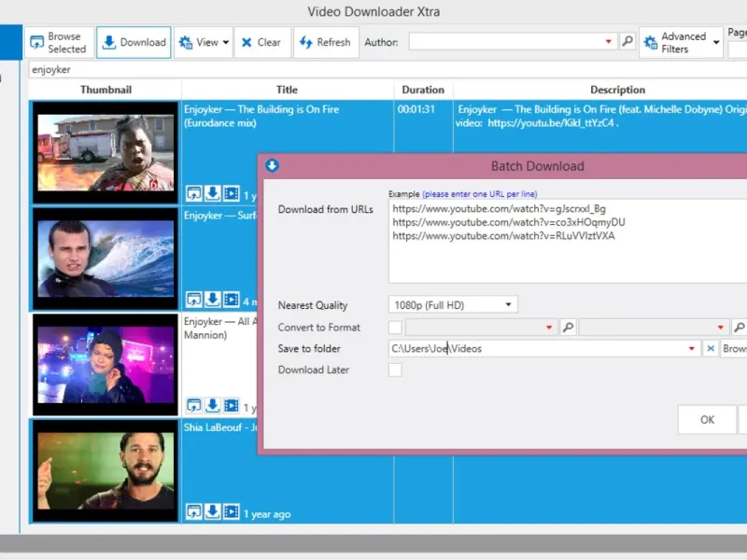Click the Author search magnifier icon
This screenshot has height=560, width=747.
coord(627,41)
